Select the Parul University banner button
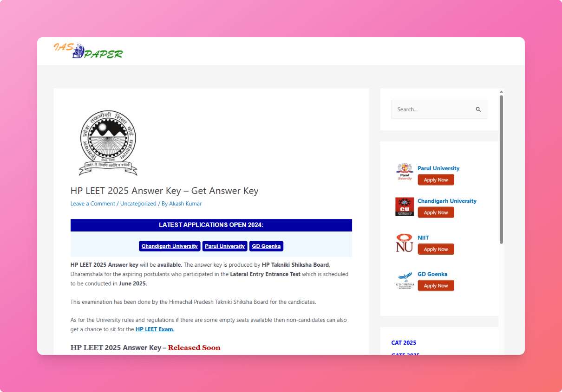Image resolution: width=562 pixels, height=392 pixels. [x=225, y=246]
